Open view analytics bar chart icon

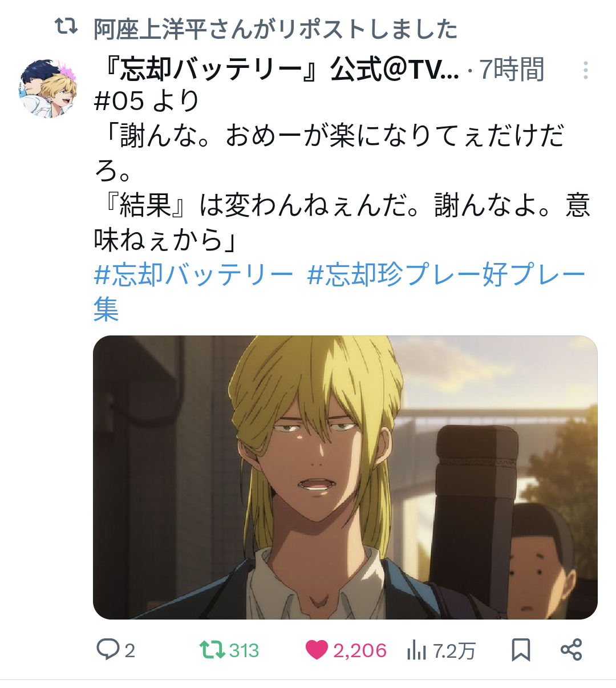pos(416,650)
